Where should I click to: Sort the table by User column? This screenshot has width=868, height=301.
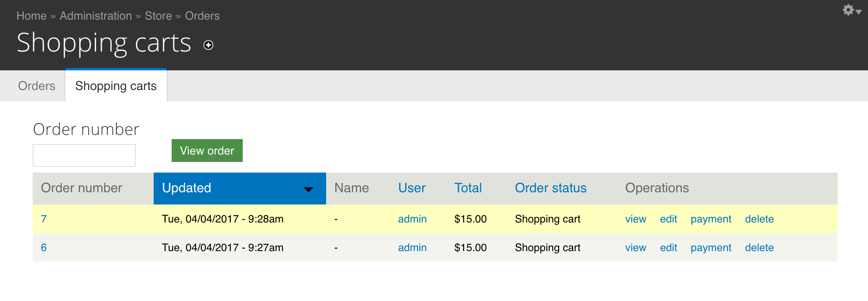coord(412,188)
